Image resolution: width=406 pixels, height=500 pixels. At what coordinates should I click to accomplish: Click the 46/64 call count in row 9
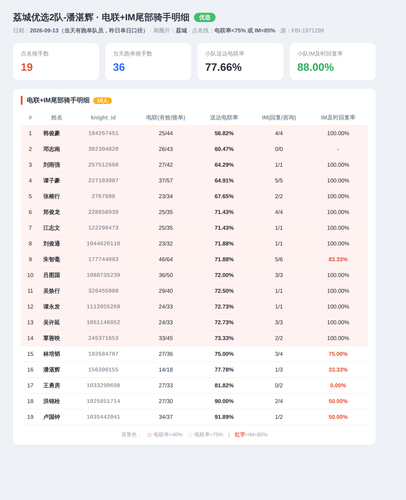click(x=166, y=259)
